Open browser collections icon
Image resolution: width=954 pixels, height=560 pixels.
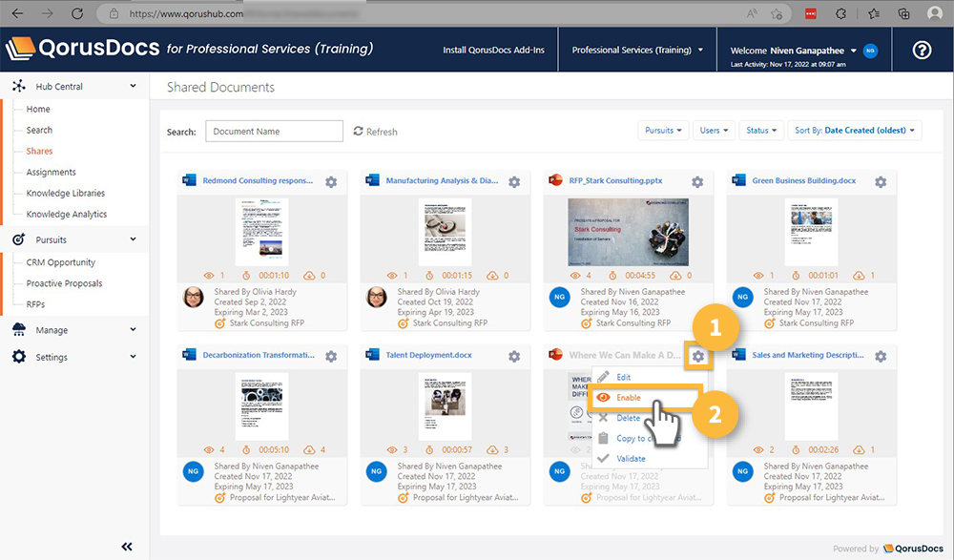coord(903,13)
